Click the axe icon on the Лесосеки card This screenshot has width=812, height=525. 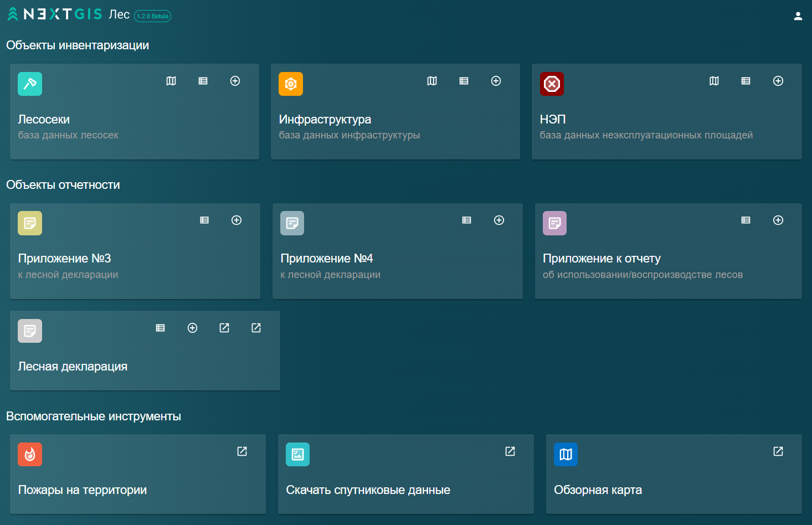[x=29, y=84]
